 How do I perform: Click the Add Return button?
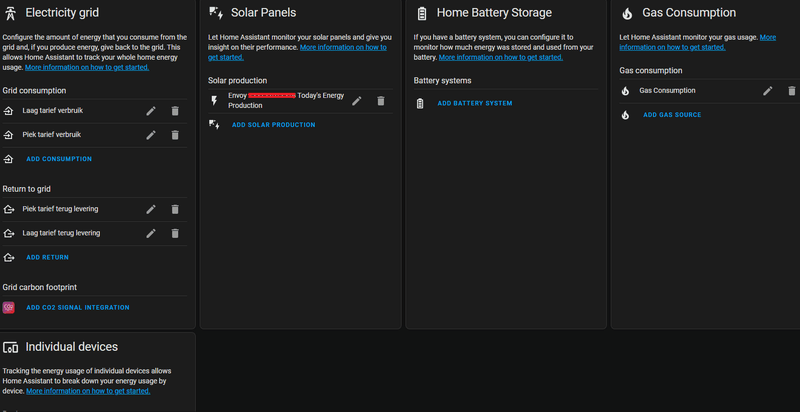click(x=48, y=257)
